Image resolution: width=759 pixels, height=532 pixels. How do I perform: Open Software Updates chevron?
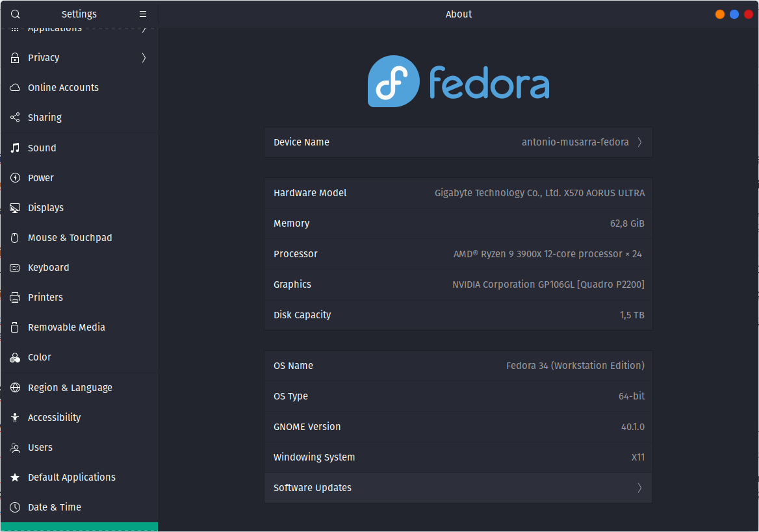click(639, 487)
